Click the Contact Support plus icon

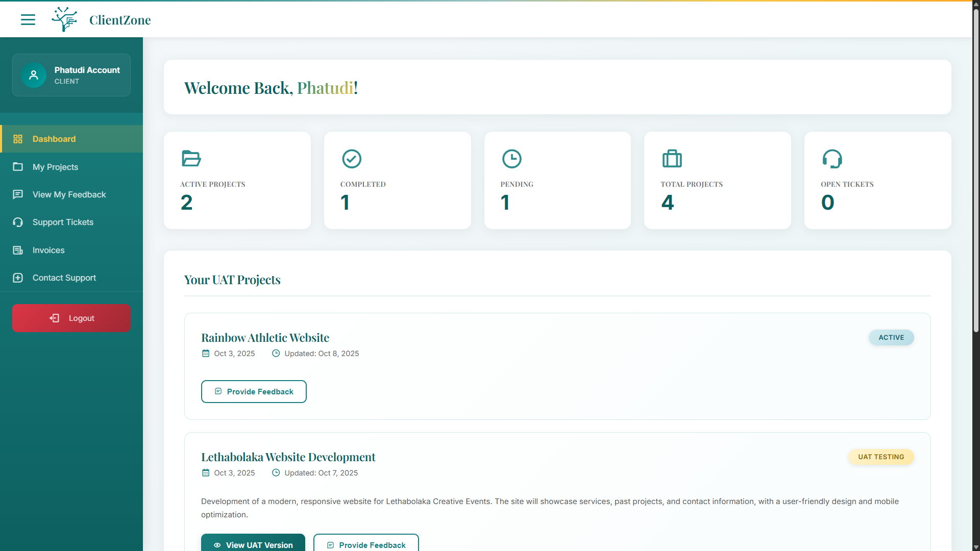point(18,278)
